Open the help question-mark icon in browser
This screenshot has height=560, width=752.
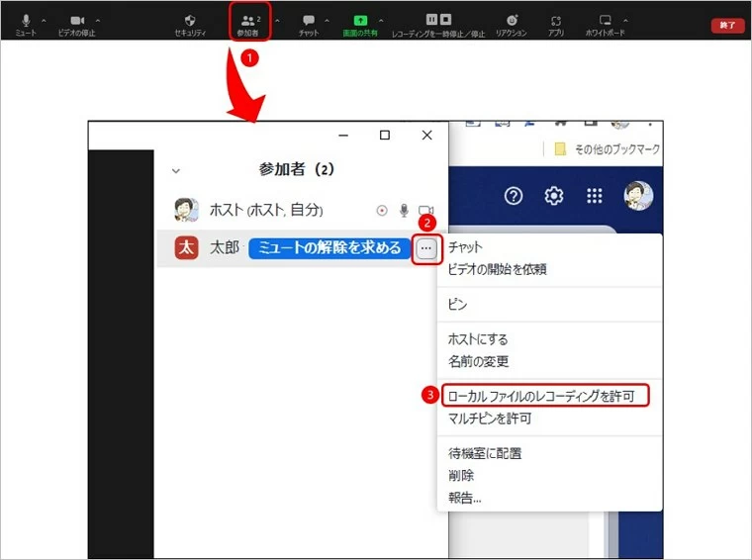click(x=514, y=196)
